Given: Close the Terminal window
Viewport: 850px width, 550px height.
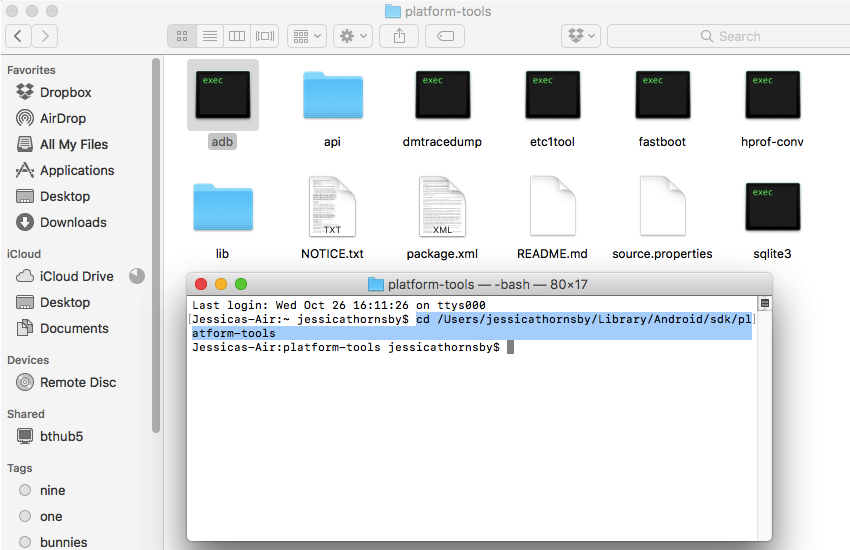Looking at the screenshot, I should click(201, 284).
